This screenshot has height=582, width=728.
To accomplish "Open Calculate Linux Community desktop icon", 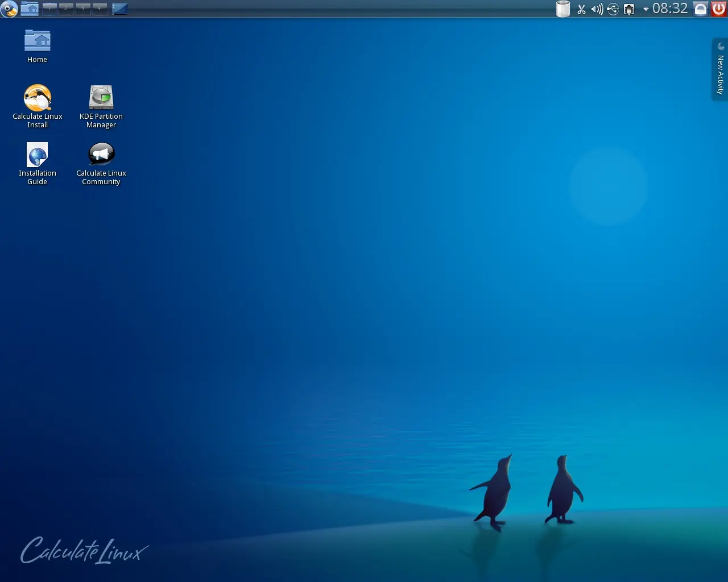I will pyautogui.click(x=101, y=164).
